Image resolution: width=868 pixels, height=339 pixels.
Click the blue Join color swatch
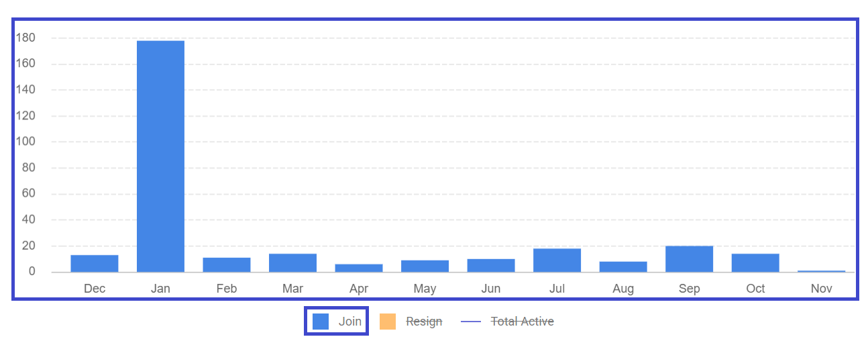coord(321,322)
